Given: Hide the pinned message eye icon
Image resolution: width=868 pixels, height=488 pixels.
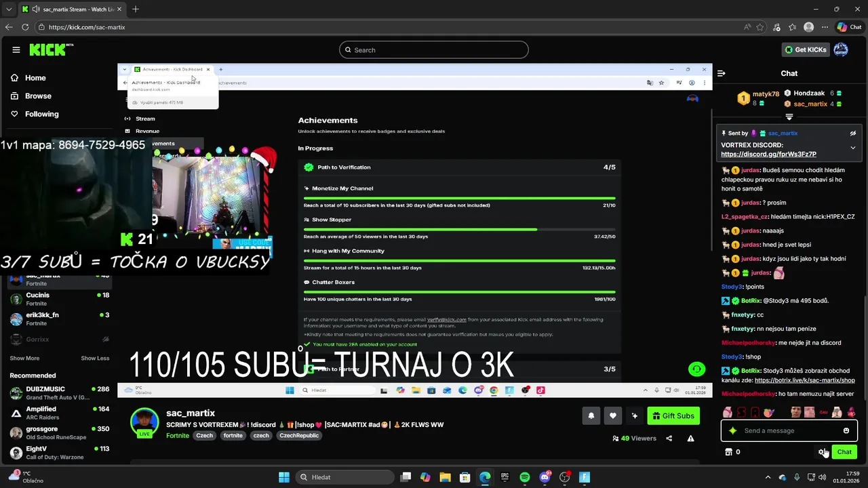Looking at the screenshot, I should click(x=853, y=134).
